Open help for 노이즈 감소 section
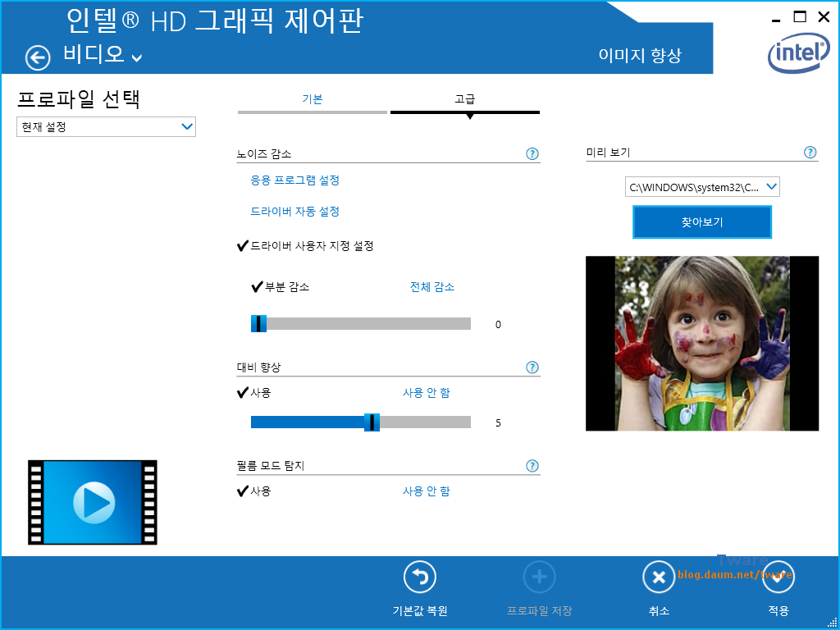Screen dimensions: 840x630 (x=532, y=154)
